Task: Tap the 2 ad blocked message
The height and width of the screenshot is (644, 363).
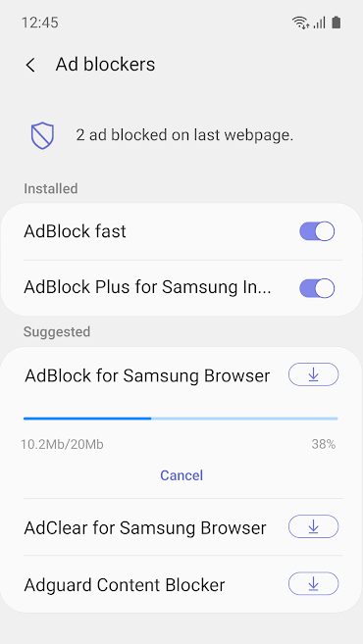Action: pyautogui.click(x=184, y=135)
